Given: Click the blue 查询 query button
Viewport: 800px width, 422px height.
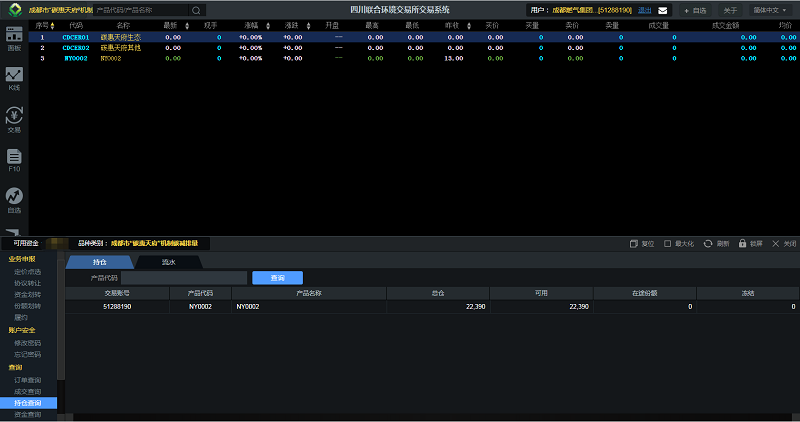Looking at the screenshot, I should pos(277,277).
